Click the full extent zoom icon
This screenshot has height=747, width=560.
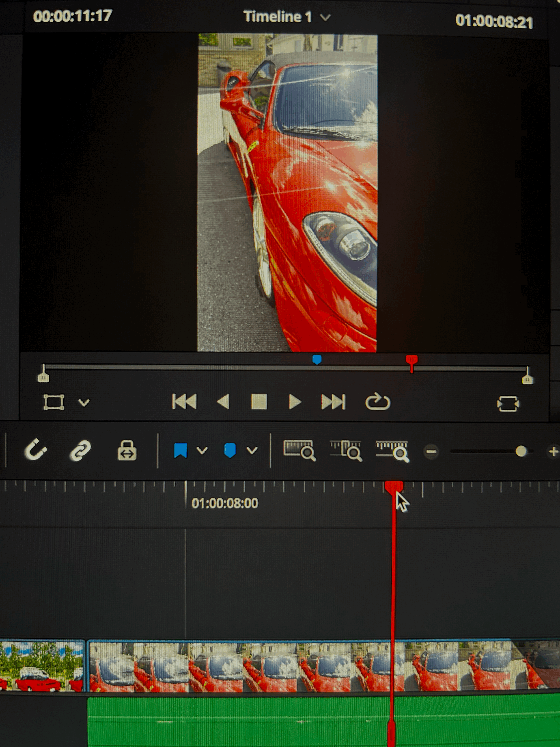click(x=300, y=450)
